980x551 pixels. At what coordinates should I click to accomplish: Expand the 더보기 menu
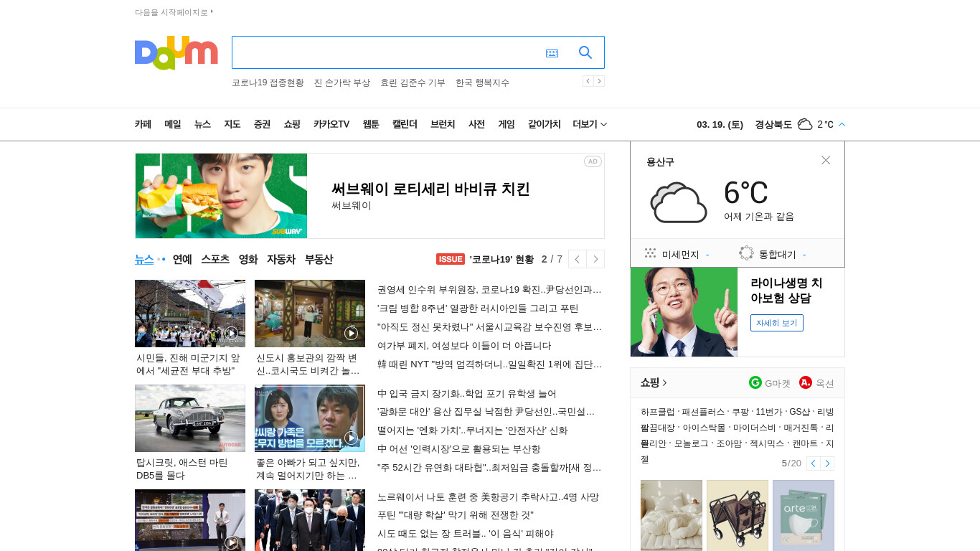pos(590,124)
